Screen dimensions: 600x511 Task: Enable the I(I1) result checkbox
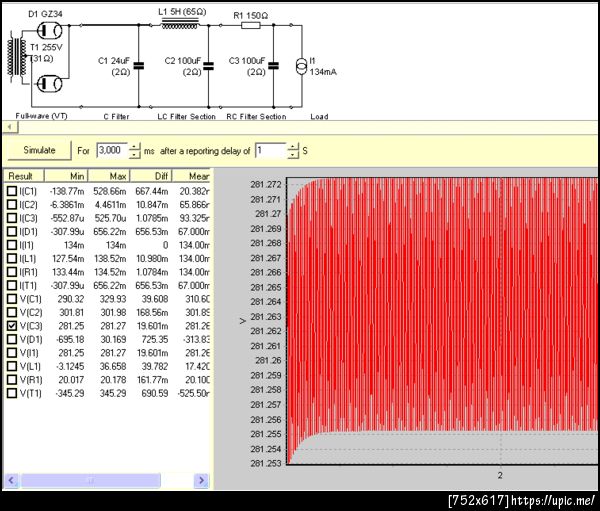pyautogui.click(x=12, y=245)
